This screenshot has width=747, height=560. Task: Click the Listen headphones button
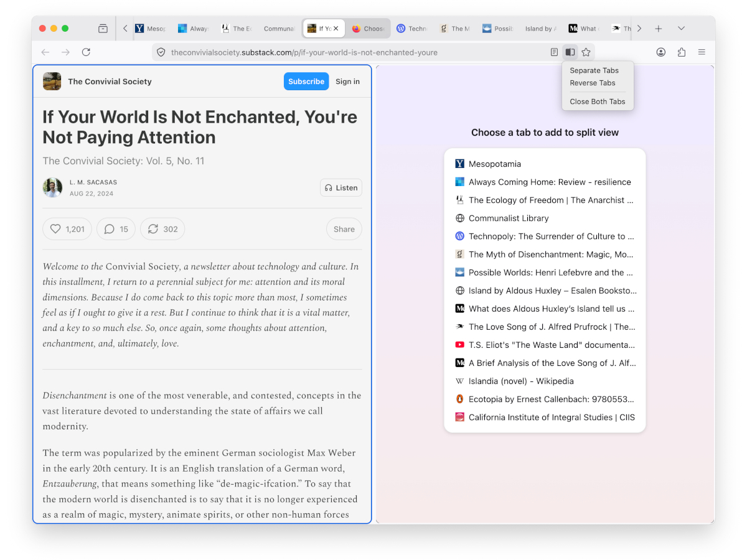tap(341, 188)
